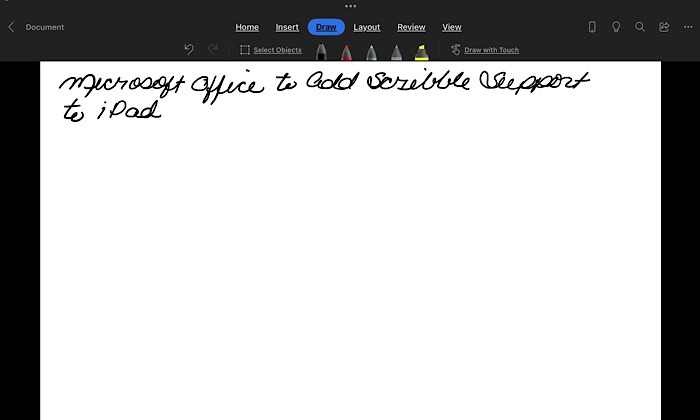Screen dimensions: 700x420
Task: Choose the teal blue pen
Action: 371,51
